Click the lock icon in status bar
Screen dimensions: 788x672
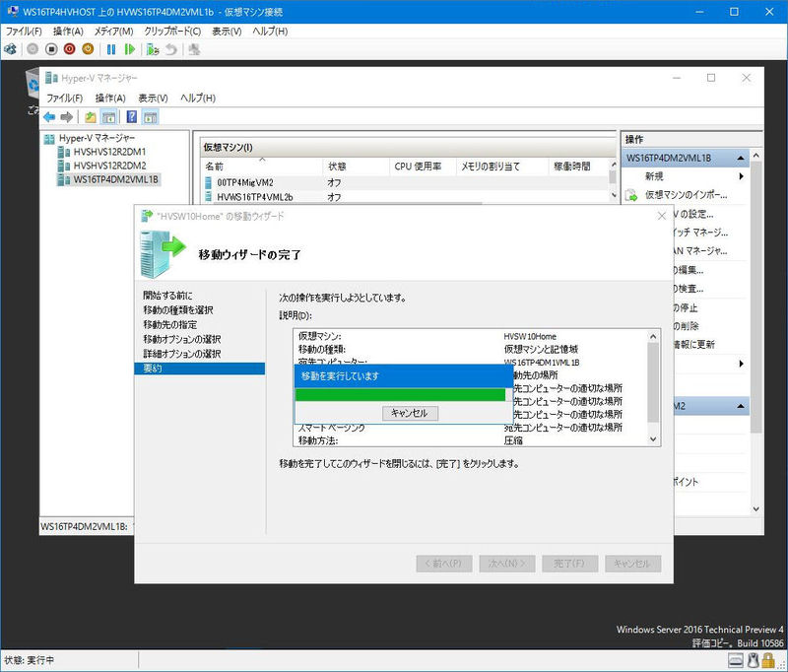point(768,660)
